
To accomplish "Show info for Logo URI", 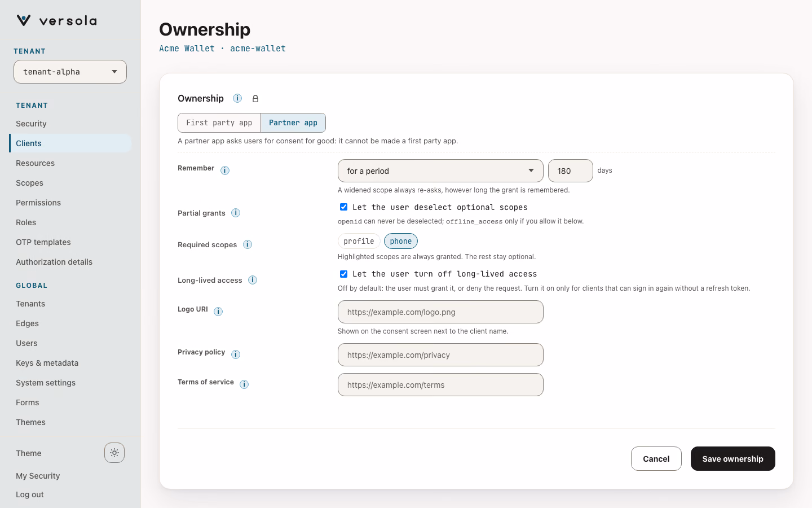I will coord(218,312).
